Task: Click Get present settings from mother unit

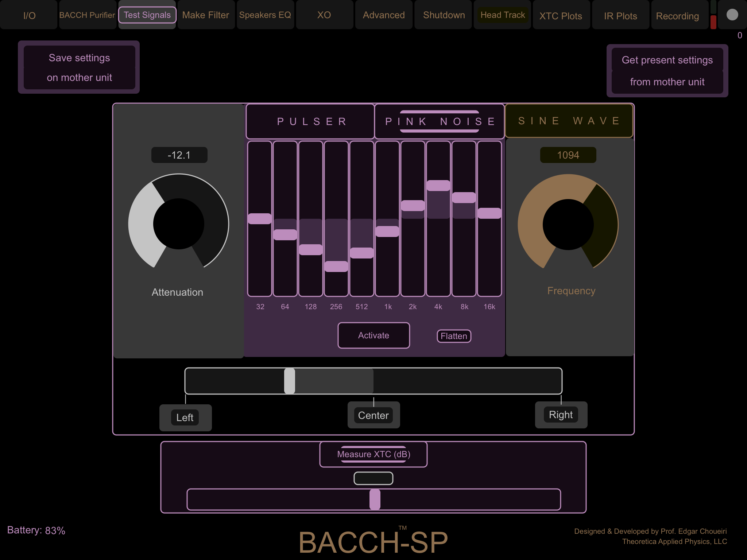Action: [x=667, y=71]
